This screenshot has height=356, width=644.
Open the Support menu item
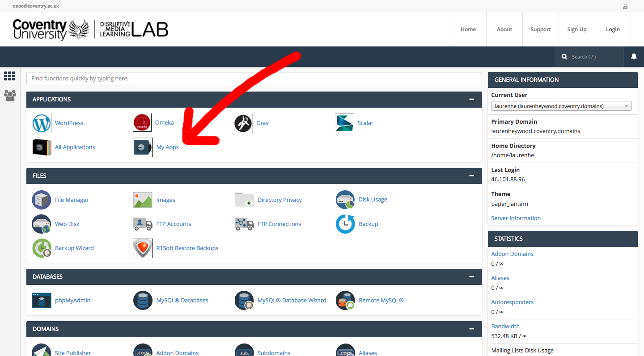[541, 29]
